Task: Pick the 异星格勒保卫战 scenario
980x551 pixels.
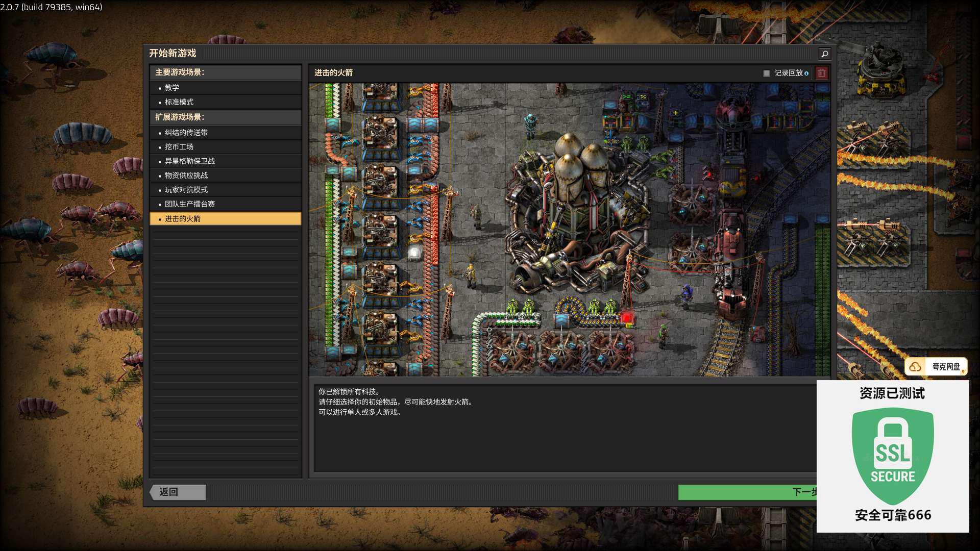Action: pyautogui.click(x=226, y=161)
